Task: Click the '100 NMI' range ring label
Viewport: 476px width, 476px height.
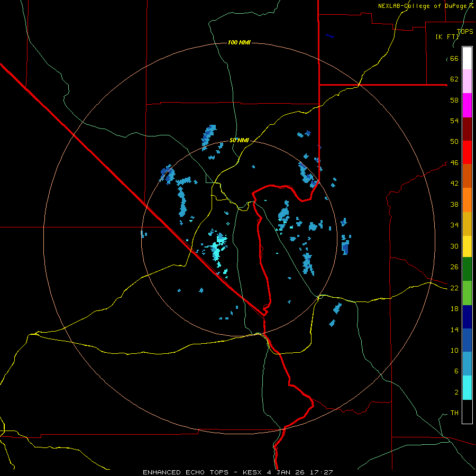Action: pos(239,42)
